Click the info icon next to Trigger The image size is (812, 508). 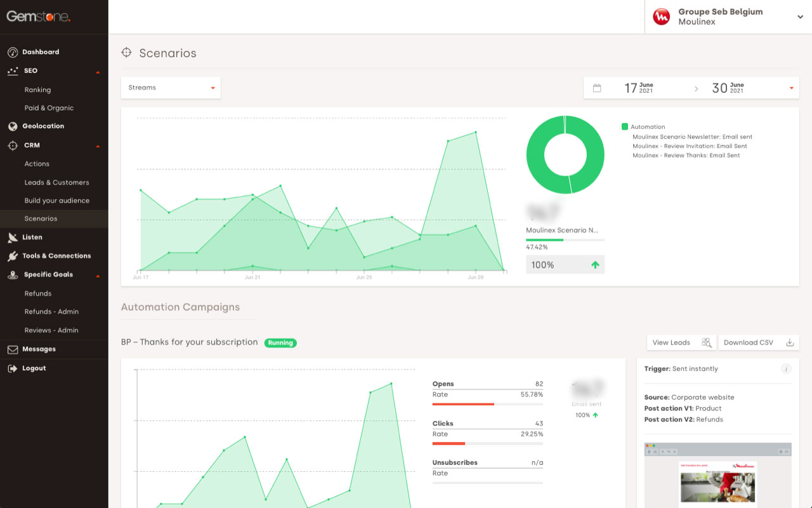[x=786, y=369]
